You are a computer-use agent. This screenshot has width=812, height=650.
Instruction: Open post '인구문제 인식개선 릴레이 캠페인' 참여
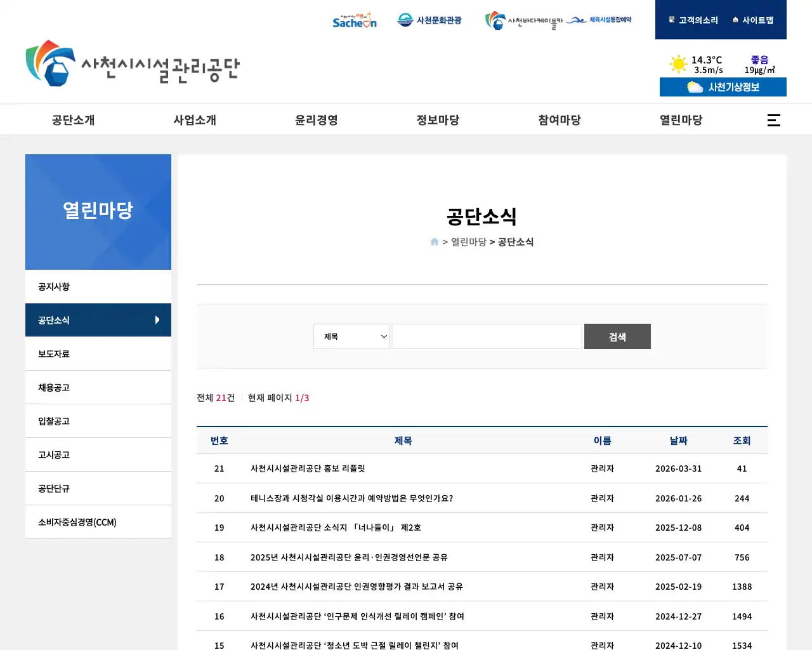[357, 616]
